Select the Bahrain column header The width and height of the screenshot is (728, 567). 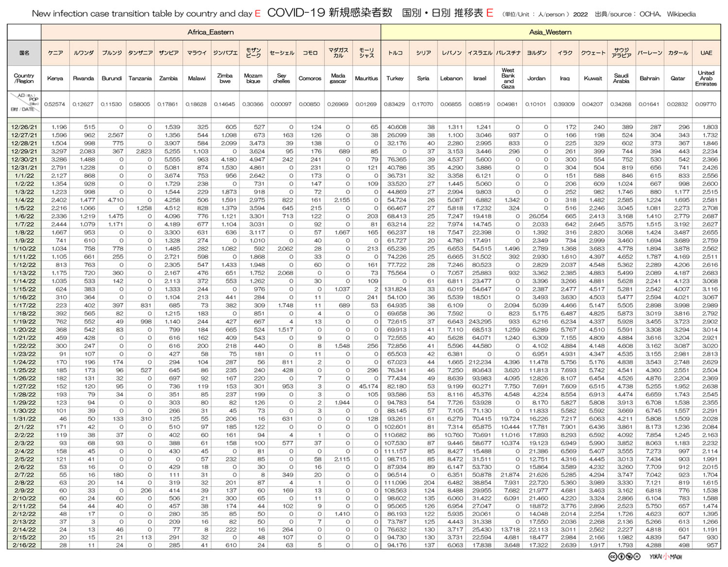(650, 78)
